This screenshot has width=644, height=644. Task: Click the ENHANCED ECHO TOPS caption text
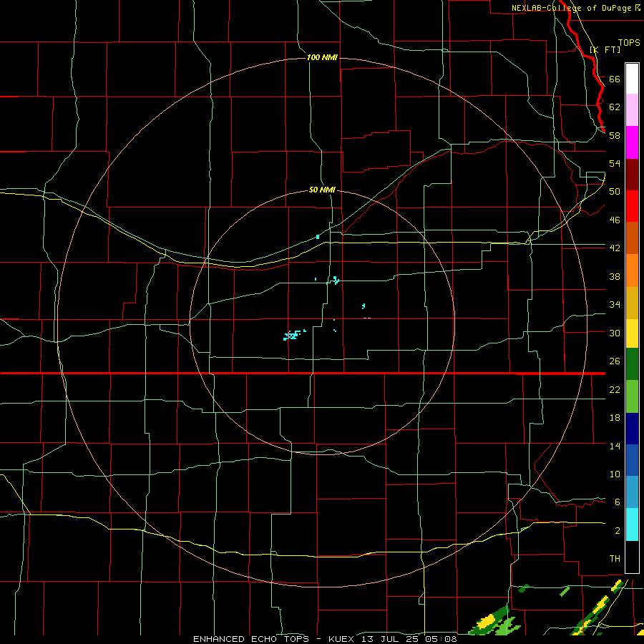[x=251, y=639]
